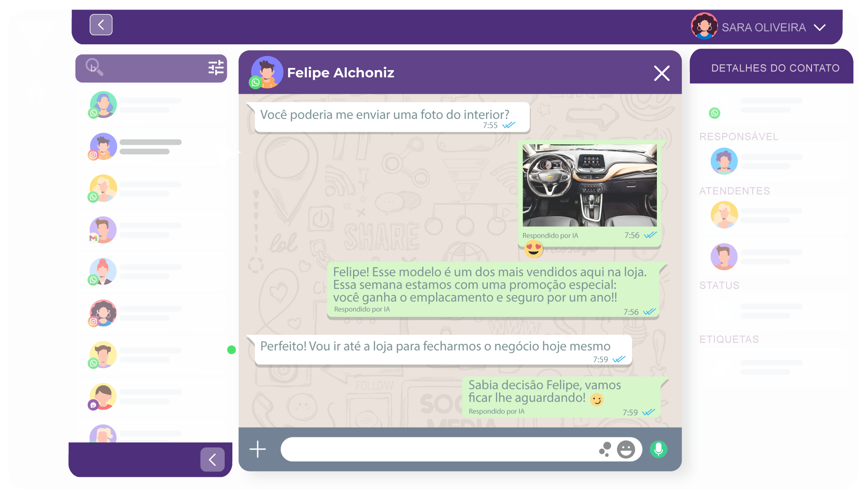Toggle the green unread indicator on Felipe's message
Screen dimensions: 868x499
pyautogui.click(x=232, y=349)
